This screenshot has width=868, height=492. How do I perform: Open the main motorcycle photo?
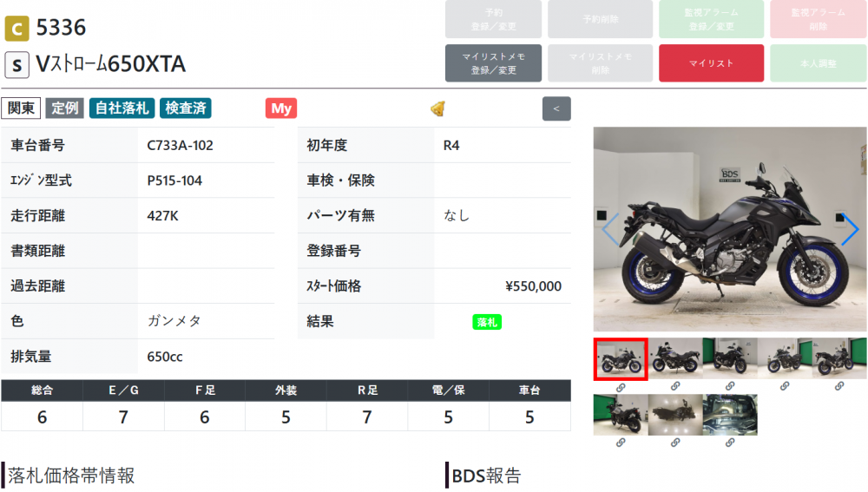point(730,229)
